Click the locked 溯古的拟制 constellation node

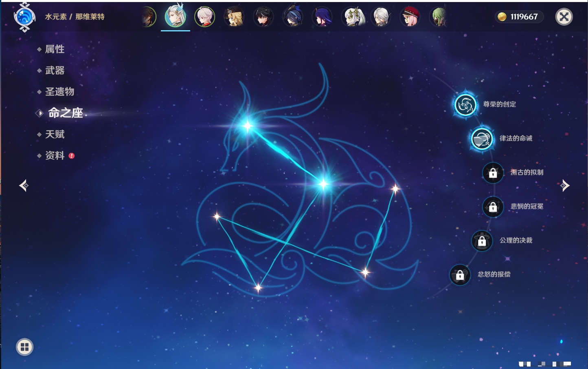coord(493,172)
